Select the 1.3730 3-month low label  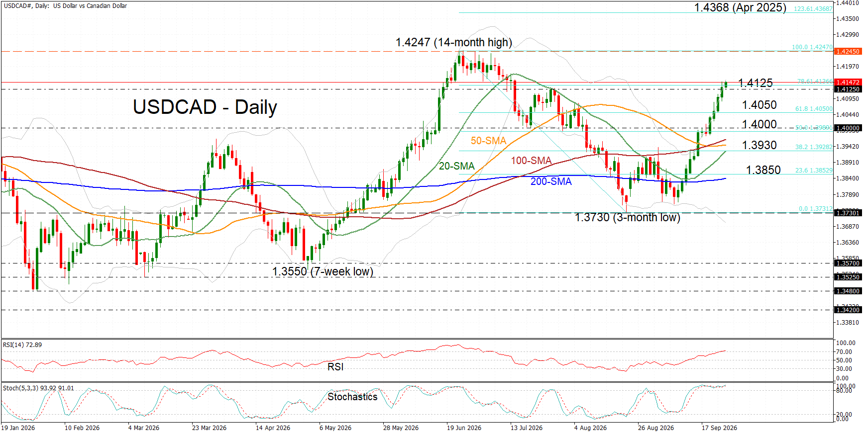click(627, 217)
